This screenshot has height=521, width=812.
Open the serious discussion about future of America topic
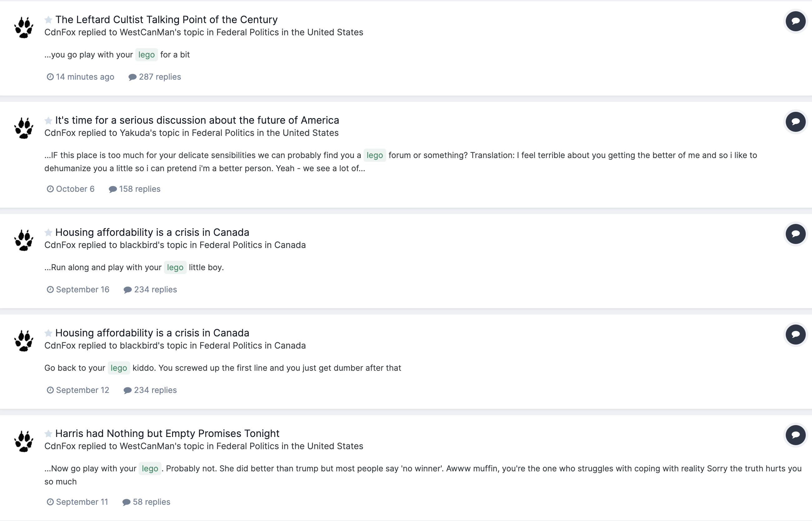197,120
